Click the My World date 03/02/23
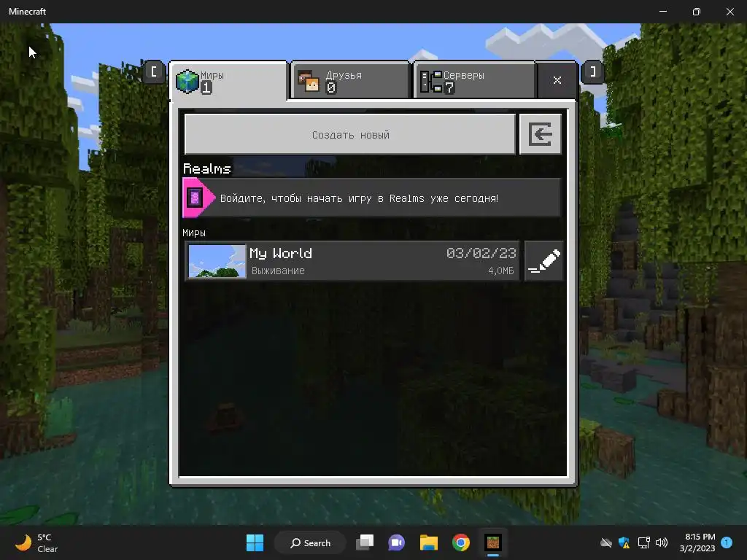Viewport: 747px width, 560px height. coord(481,253)
